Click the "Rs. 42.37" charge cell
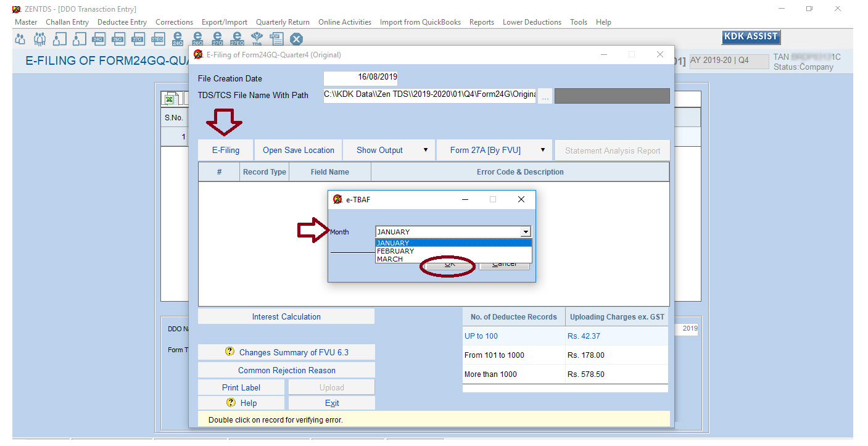Viewport: 868px width, 446px height. point(617,336)
